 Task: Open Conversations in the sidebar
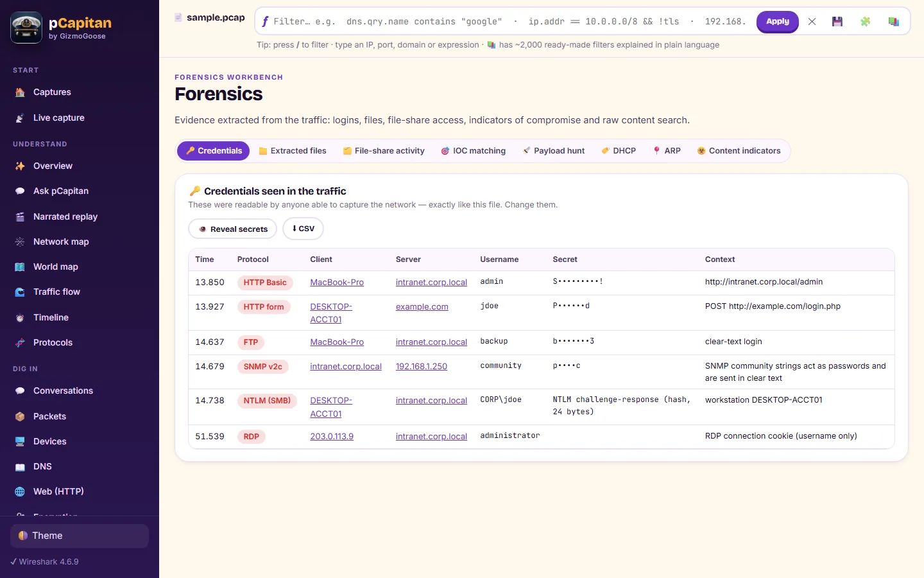click(x=80, y=390)
